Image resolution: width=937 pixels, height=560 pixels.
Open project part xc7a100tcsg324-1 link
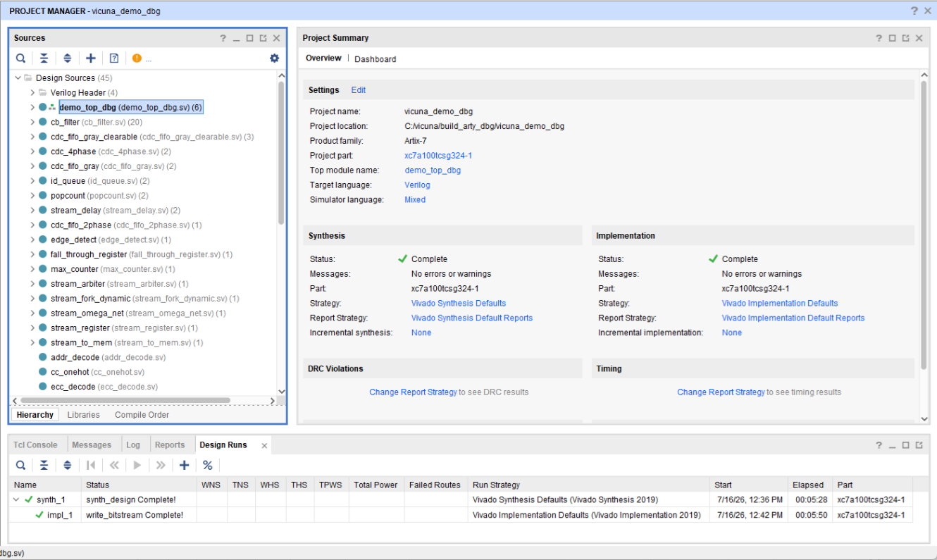[438, 156]
